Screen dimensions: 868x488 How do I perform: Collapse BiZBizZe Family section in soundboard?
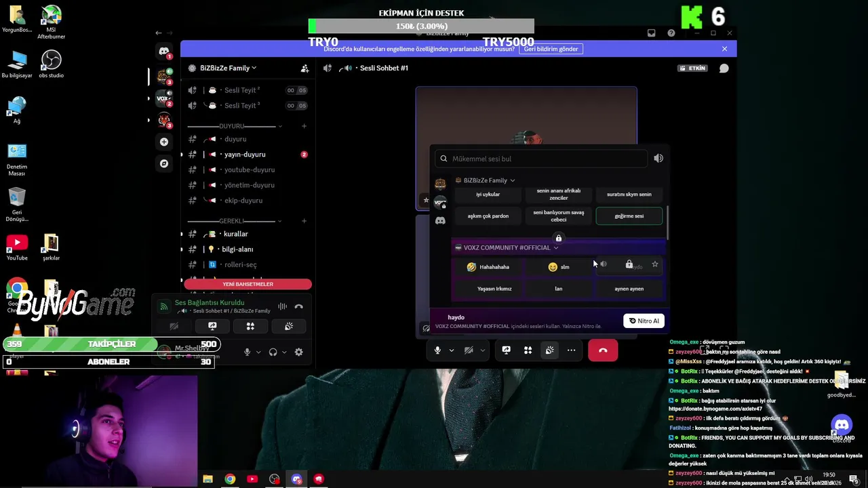[x=512, y=180]
